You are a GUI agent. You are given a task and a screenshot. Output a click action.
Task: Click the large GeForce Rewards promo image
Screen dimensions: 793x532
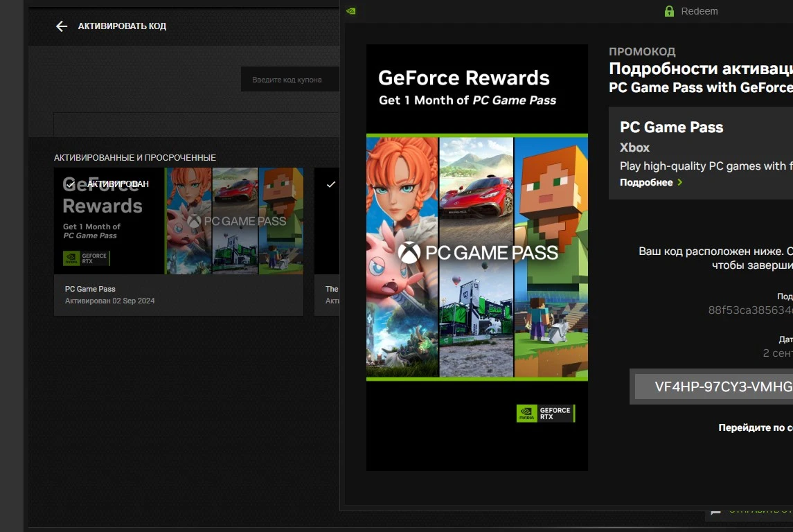(477, 258)
